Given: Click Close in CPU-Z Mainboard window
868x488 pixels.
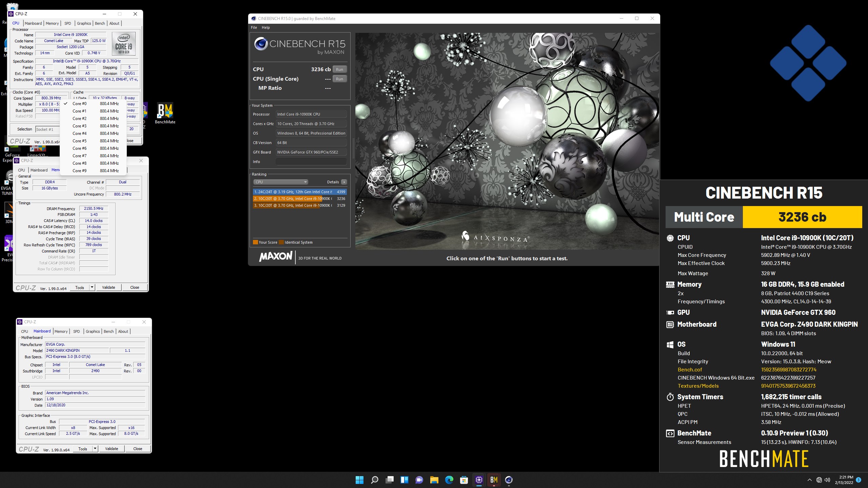Looking at the screenshot, I should pos(138,449).
